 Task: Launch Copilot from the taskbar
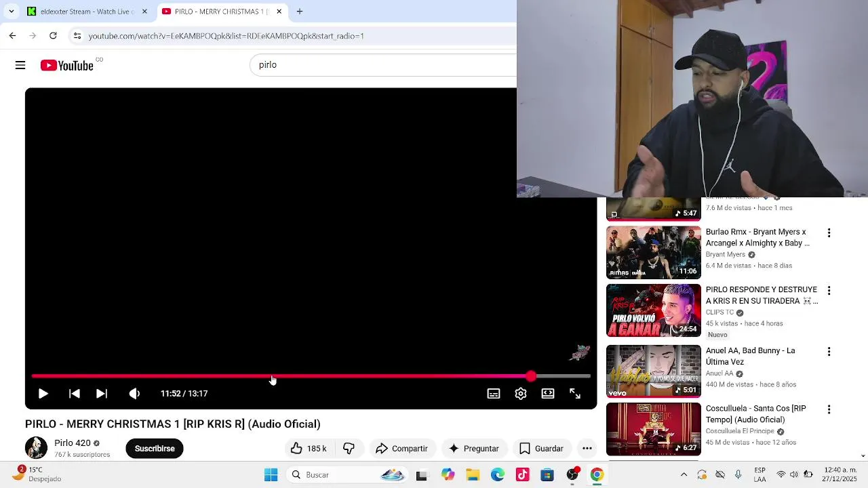448,474
